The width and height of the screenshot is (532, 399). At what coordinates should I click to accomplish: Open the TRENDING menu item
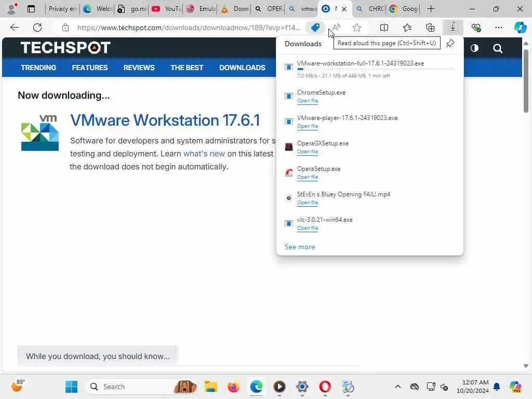[x=38, y=68]
